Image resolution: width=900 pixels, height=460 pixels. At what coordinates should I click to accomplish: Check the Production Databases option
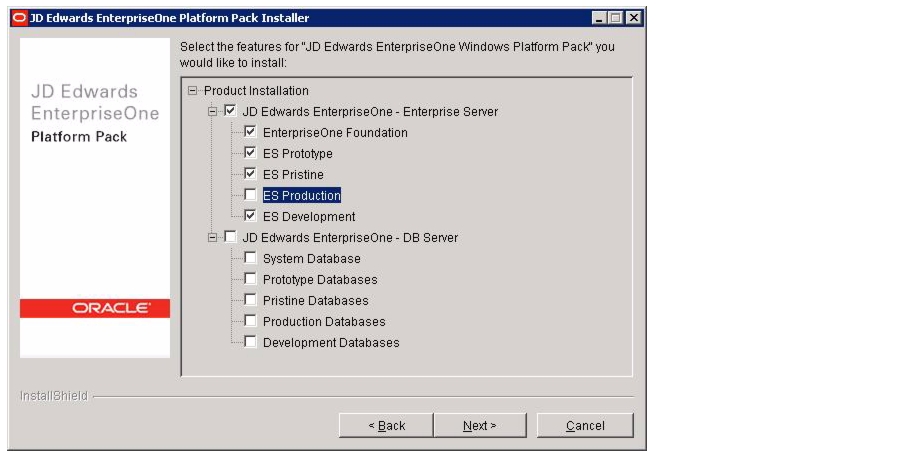click(250, 320)
